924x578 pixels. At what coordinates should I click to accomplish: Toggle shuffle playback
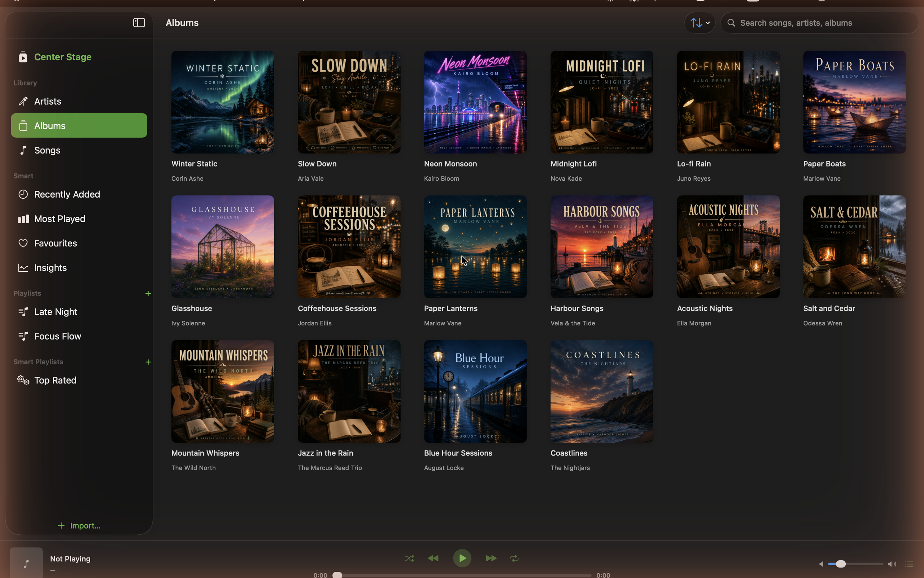coord(409,558)
